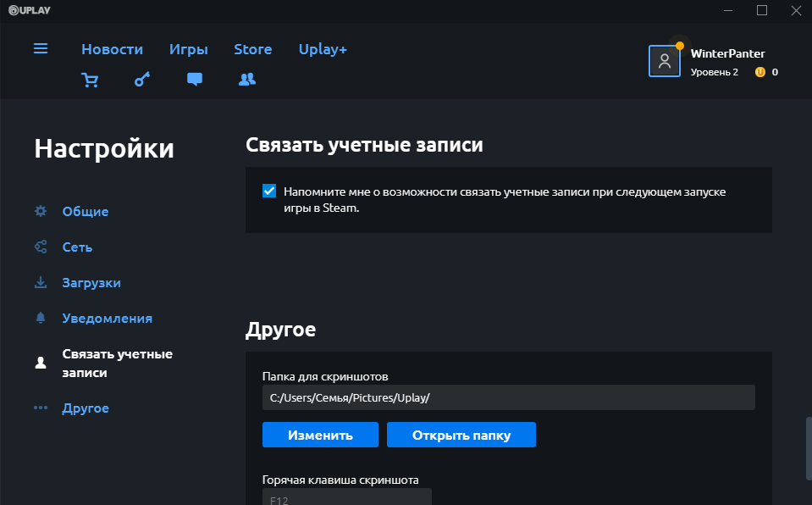Select Загрузки settings section

pyautogui.click(x=91, y=282)
